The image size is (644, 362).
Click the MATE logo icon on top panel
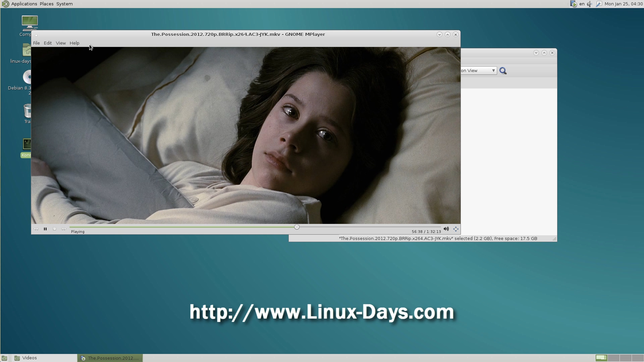[x=5, y=4]
